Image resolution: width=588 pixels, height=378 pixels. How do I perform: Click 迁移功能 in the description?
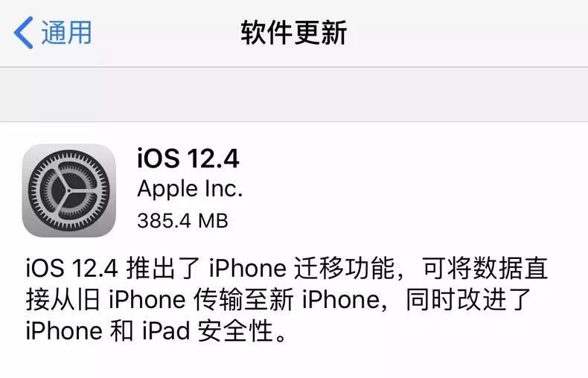[344, 269]
